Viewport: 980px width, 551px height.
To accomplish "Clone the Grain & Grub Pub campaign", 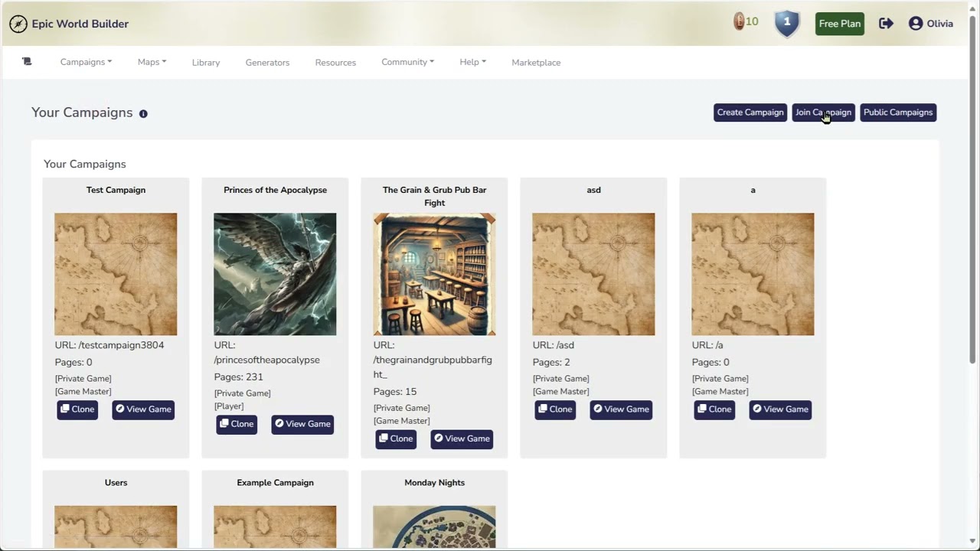I will click(x=396, y=439).
